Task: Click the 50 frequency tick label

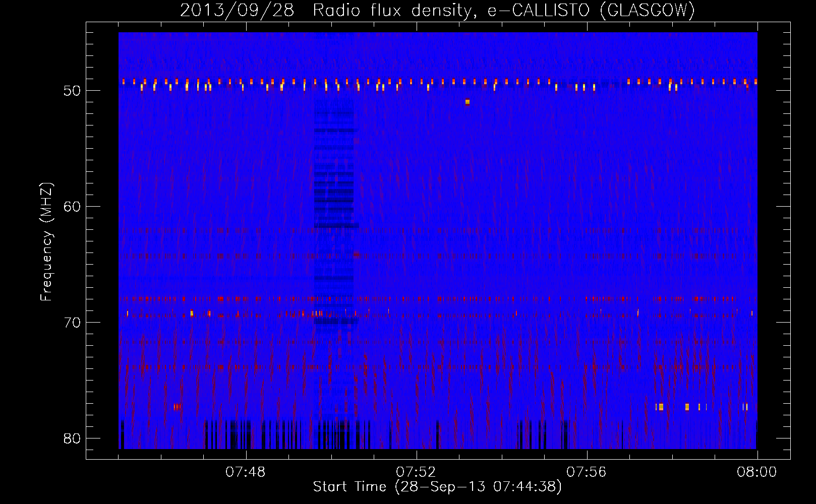Action: tap(73, 91)
